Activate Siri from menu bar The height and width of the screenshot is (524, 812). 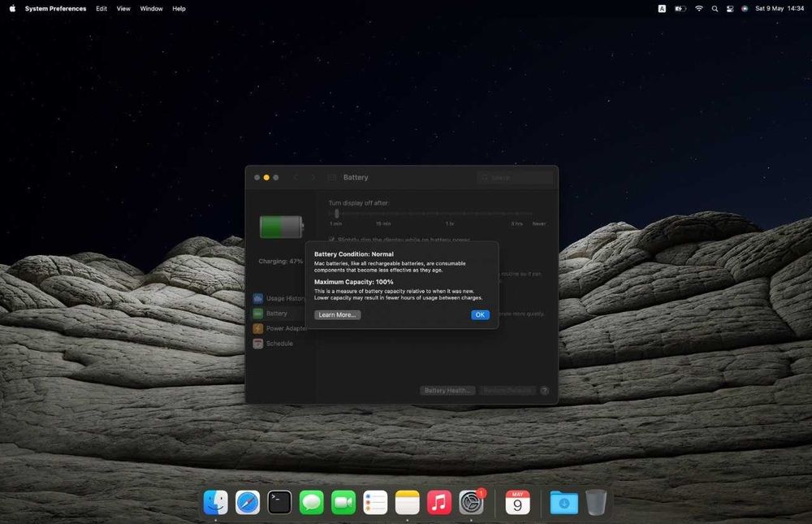(x=745, y=8)
